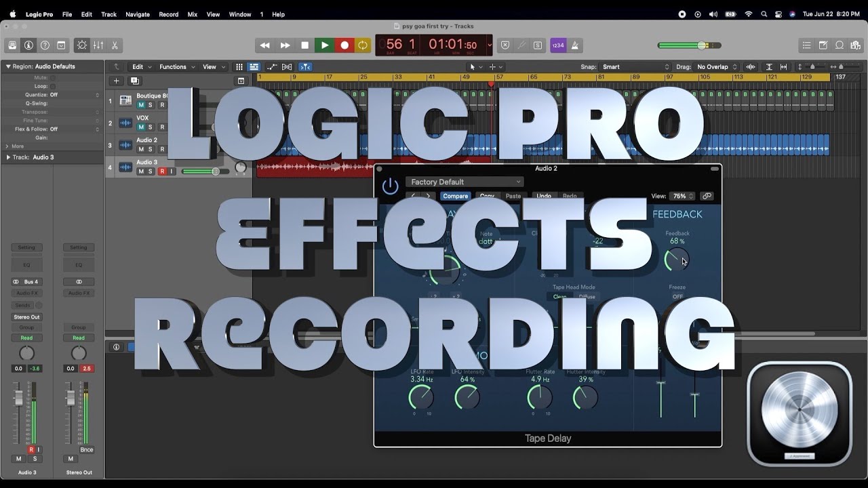Viewport: 868px width, 488px height.
Task: Expand the Track Audio 3 disclosure triangle
Action: 8,157
